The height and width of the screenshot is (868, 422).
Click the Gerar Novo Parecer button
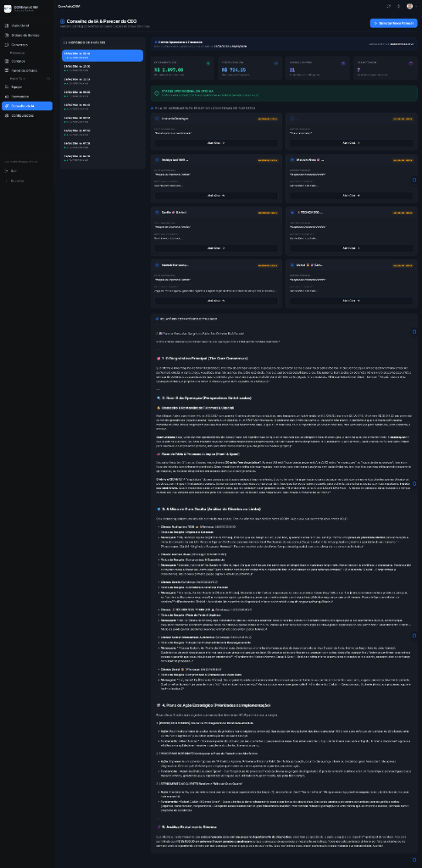tap(394, 23)
